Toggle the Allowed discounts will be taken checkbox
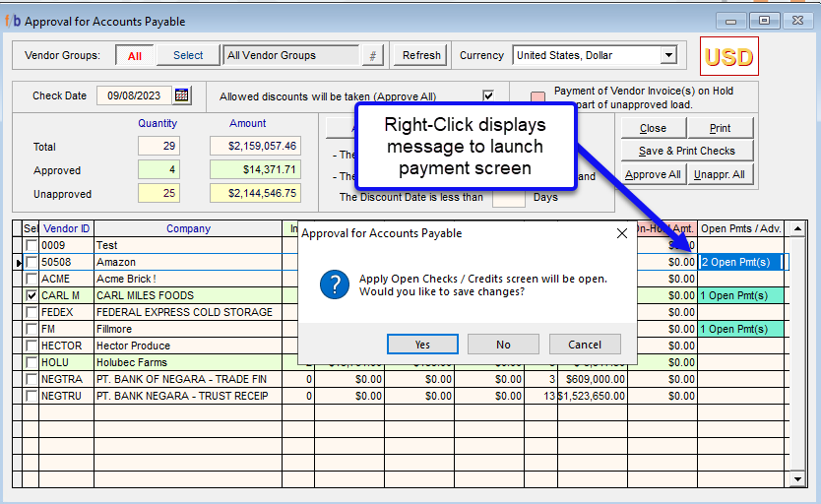Viewport: 821px width, 504px height. tap(488, 95)
